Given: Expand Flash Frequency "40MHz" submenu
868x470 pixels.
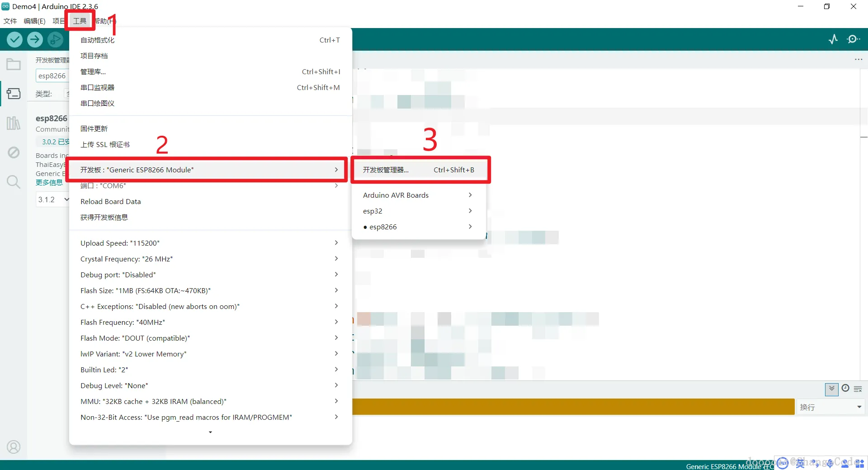Looking at the screenshot, I should [211, 323].
